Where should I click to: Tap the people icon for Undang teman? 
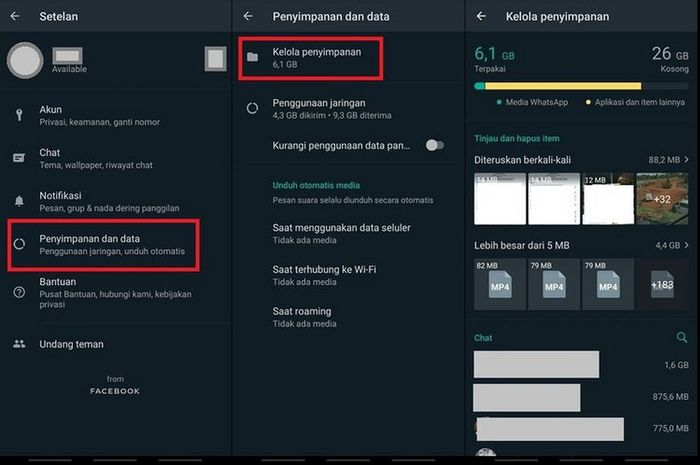[x=19, y=344]
